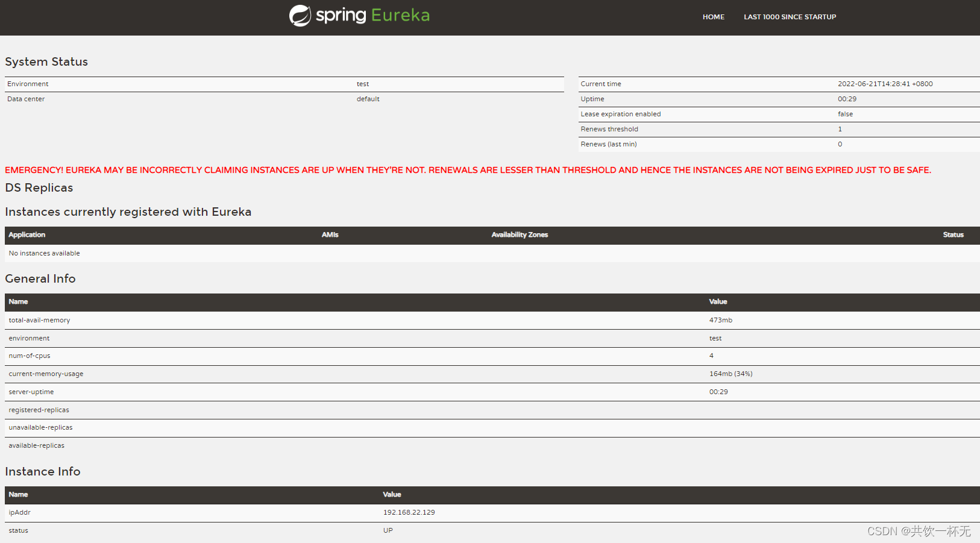Select the red EMERGENCY warning message

pos(468,170)
